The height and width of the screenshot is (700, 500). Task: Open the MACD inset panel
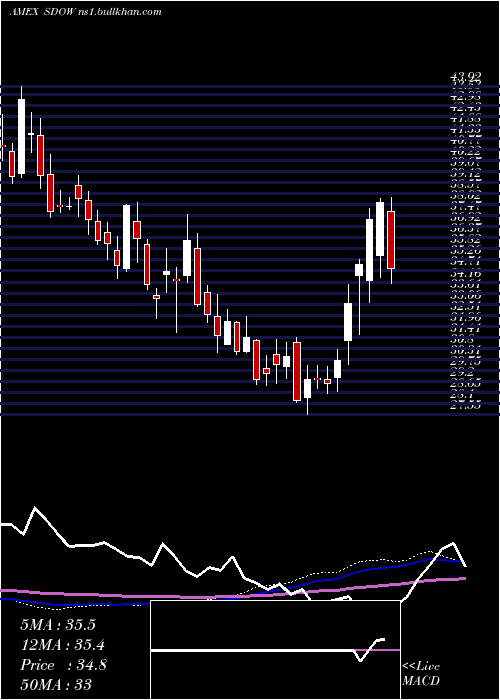(x=275, y=650)
